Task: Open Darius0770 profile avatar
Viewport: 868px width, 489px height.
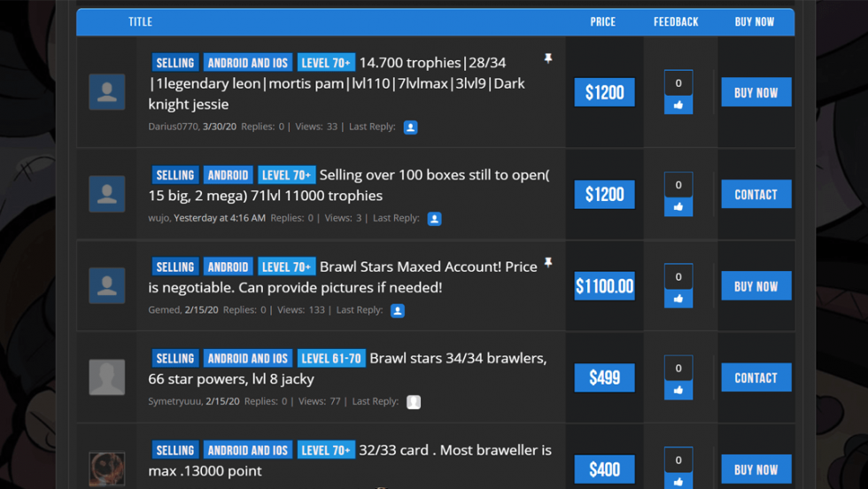Action: [x=107, y=92]
